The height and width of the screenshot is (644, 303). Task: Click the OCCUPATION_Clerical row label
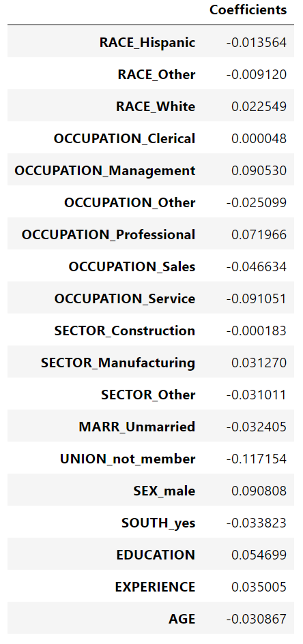(125, 138)
